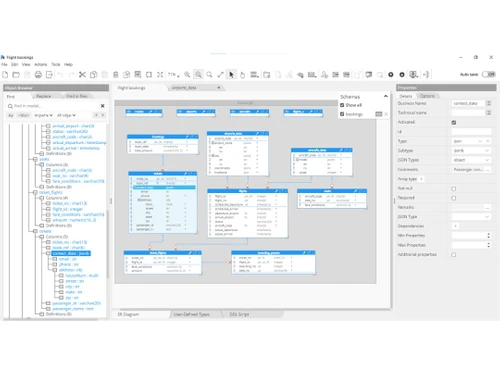
Task: Click the Export toolbar icon
Action: point(49,75)
